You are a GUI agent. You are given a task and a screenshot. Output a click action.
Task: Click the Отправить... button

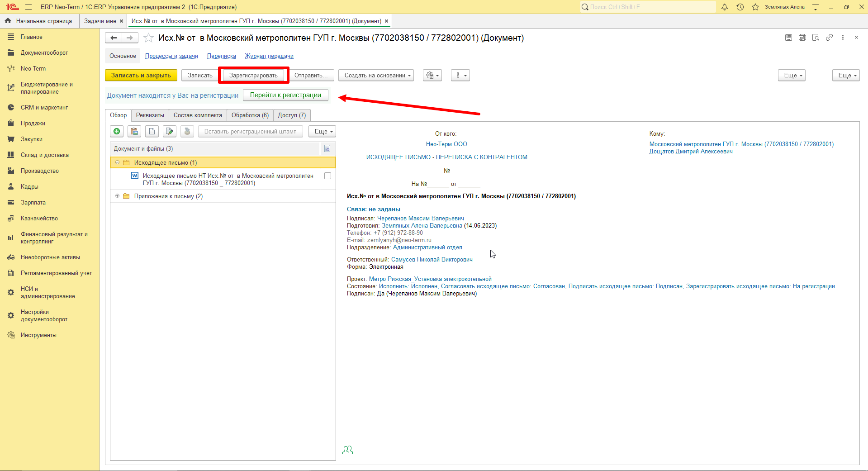[x=311, y=76]
